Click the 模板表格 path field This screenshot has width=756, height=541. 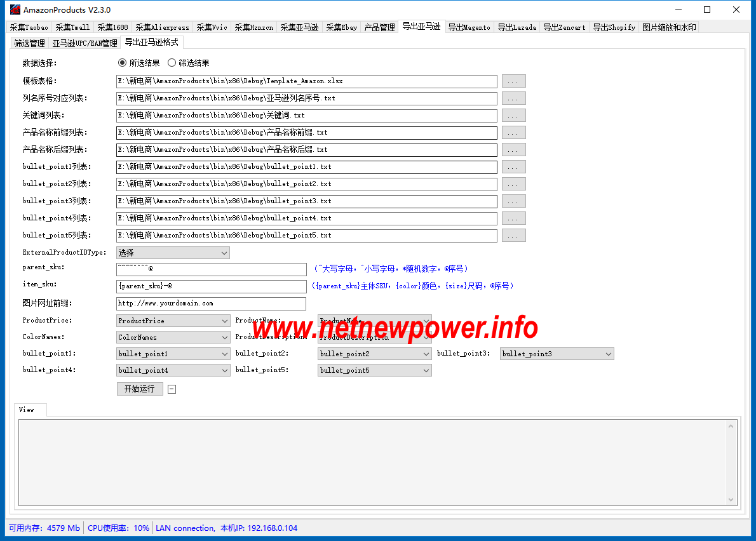pos(307,81)
